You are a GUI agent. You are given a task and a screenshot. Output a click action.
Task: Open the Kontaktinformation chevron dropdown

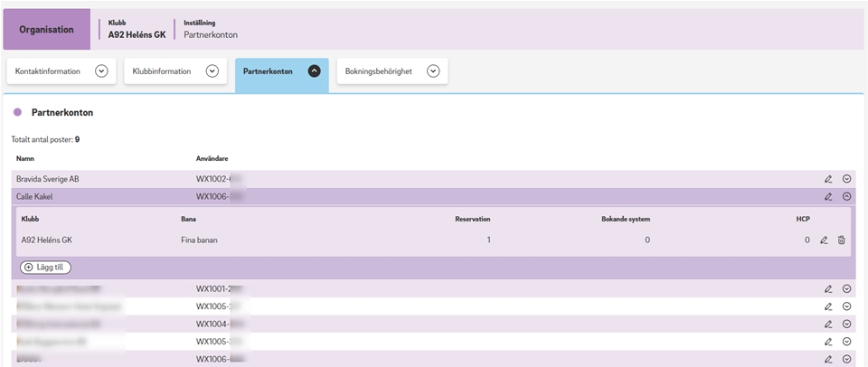(101, 71)
